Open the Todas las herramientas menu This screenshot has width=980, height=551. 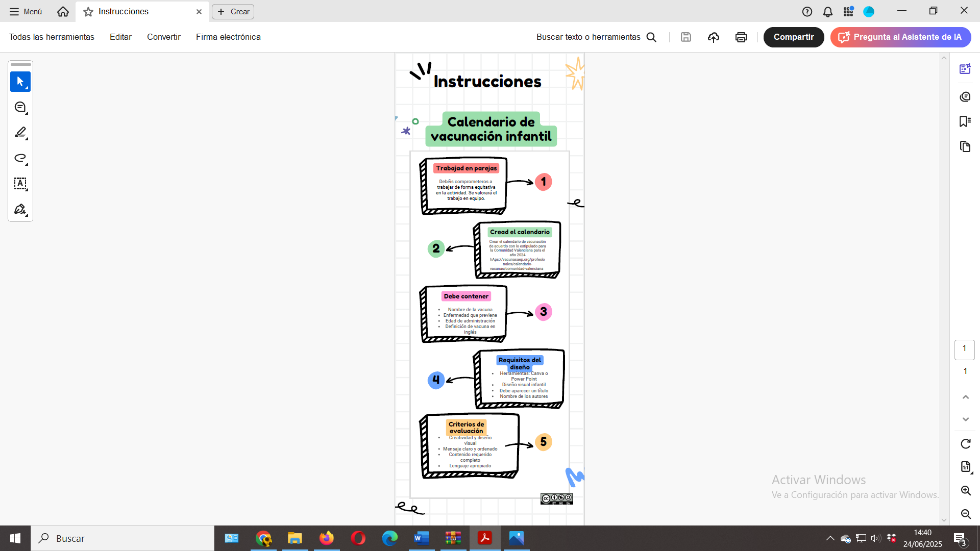point(51,37)
